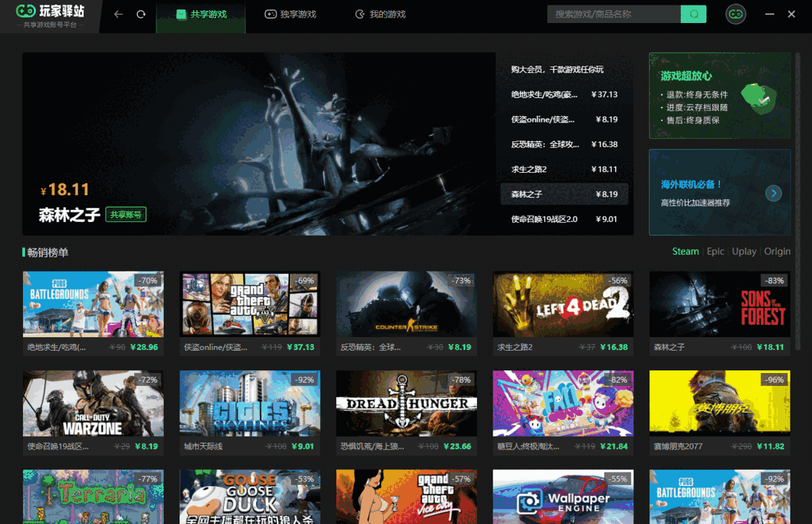Open the Wallpaper Engine cover
Screen dimensions: 812x524
(x=563, y=497)
